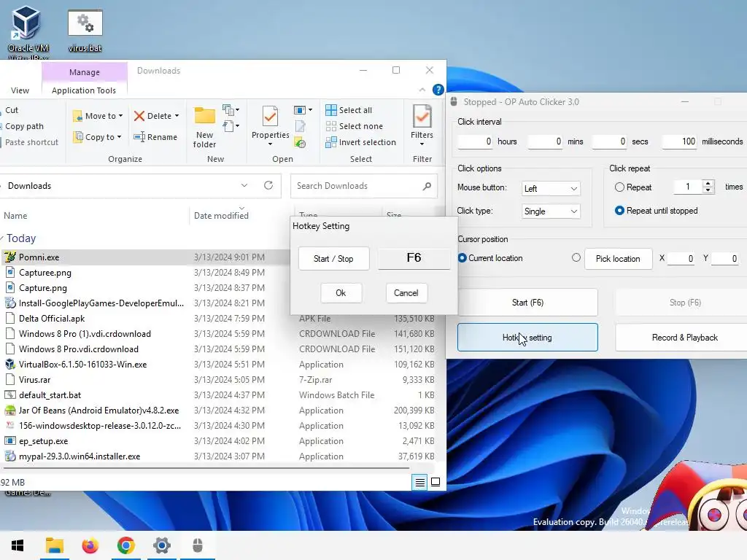Image resolution: width=747 pixels, height=560 pixels.
Task: Open the Application Tools tab
Action: (x=84, y=90)
